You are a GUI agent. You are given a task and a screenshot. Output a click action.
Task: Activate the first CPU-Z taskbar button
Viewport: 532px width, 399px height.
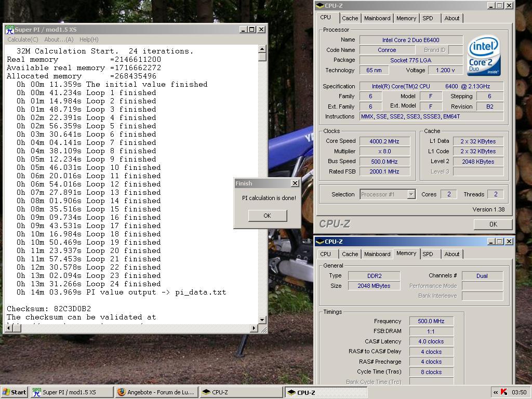(x=241, y=392)
